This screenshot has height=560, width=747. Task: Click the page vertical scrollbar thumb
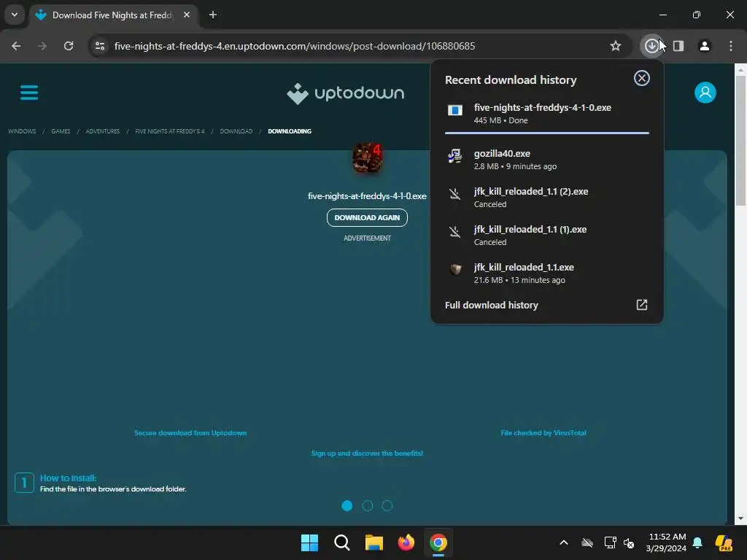tap(740, 140)
